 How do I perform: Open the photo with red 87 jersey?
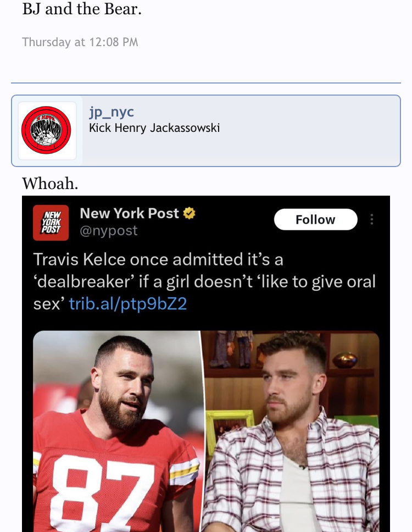coord(118,431)
